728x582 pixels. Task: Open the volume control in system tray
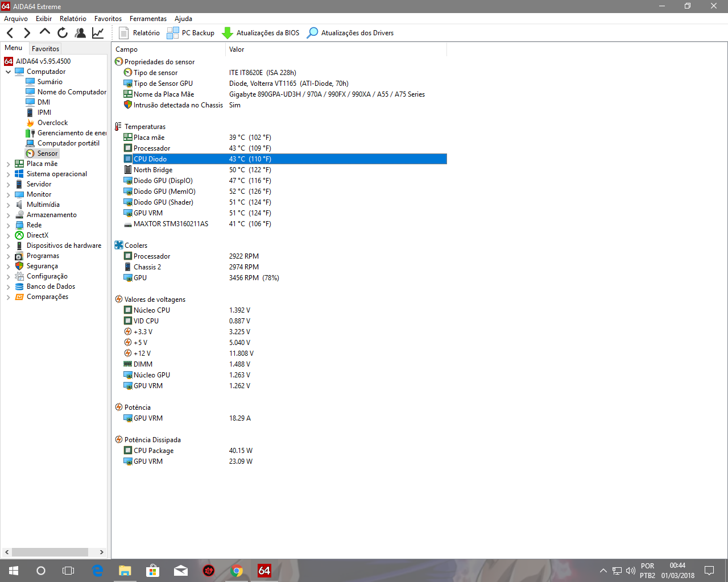coord(630,571)
